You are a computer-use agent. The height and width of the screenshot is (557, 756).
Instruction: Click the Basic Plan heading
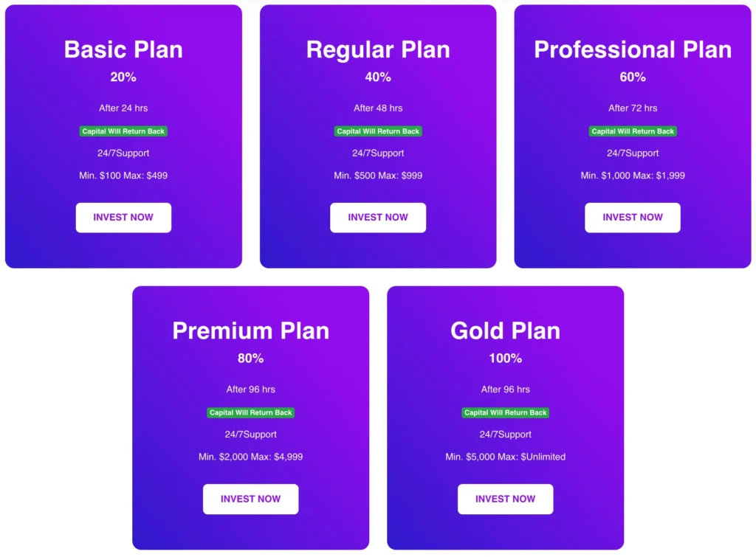point(123,49)
